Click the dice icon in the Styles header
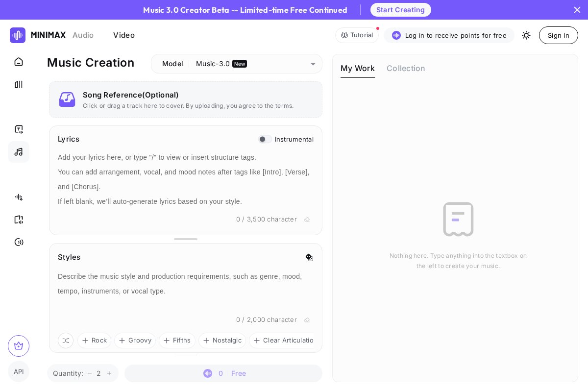 pos(309,257)
